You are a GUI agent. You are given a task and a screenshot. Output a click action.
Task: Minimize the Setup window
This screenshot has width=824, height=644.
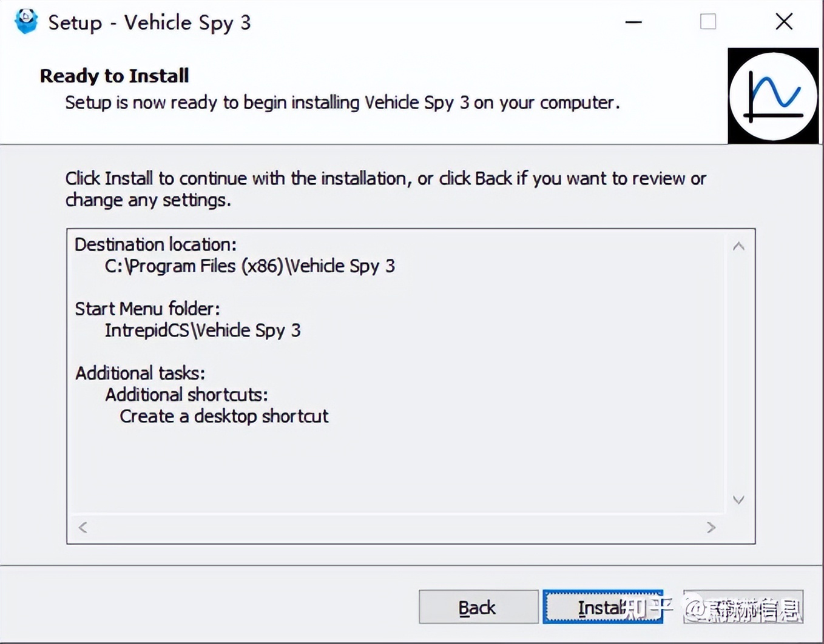(x=633, y=22)
